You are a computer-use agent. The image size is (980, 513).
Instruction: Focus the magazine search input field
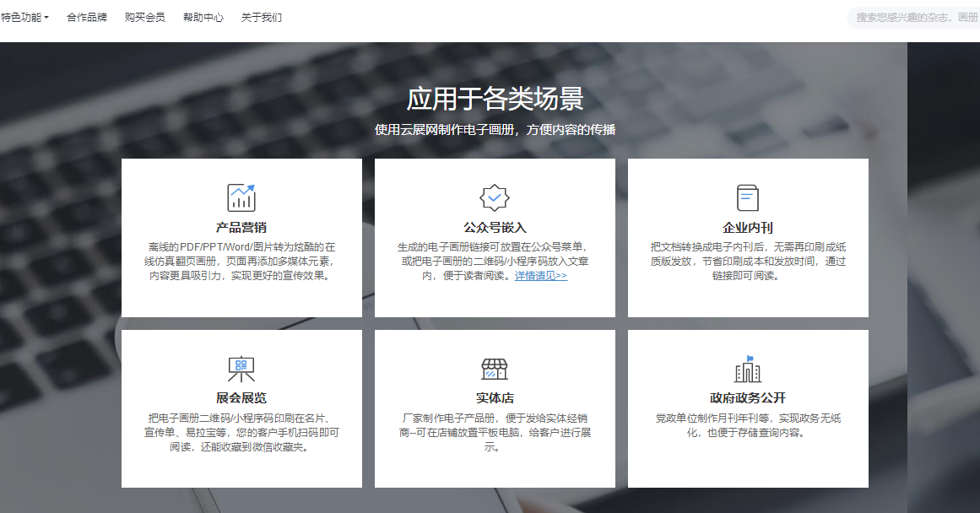point(914,18)
